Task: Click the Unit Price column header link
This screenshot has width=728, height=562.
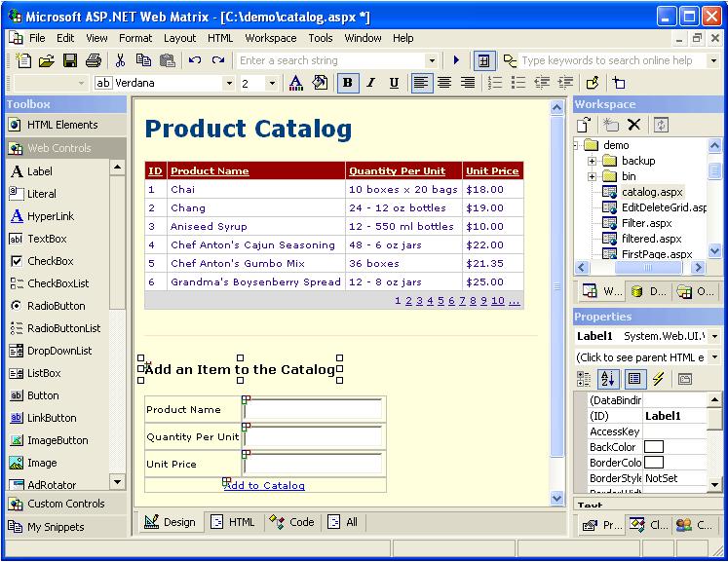Action: (492, 170)
